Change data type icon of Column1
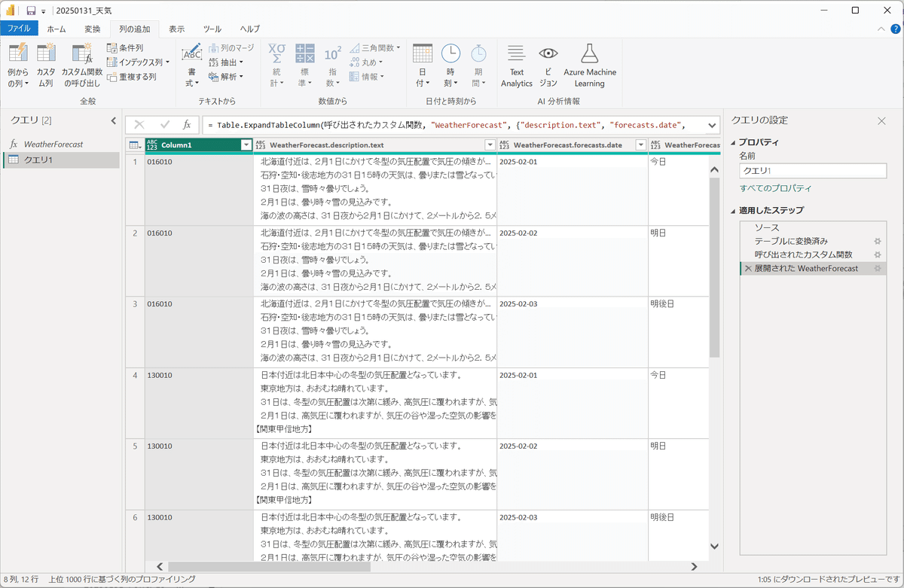This screenshot has height=588, width=904. pos(152,145)
